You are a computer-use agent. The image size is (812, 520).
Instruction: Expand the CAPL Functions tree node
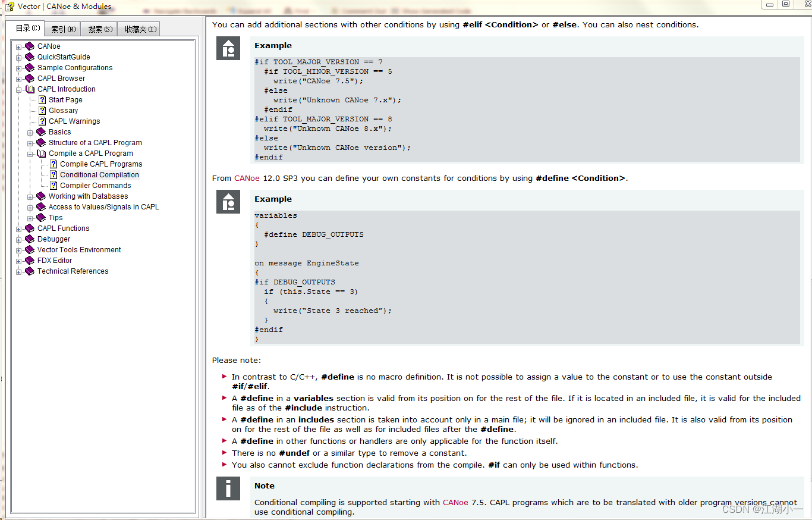click(x=19, y=229)
